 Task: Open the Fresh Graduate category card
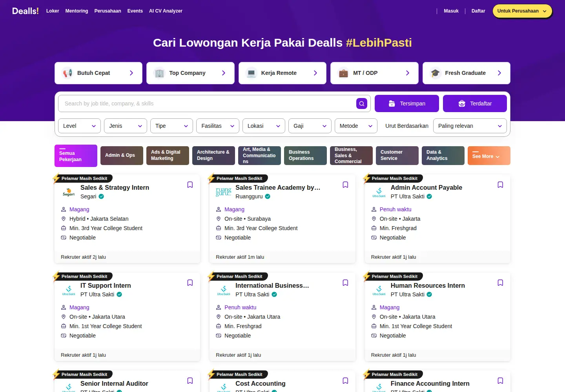[x=466, y=73]
